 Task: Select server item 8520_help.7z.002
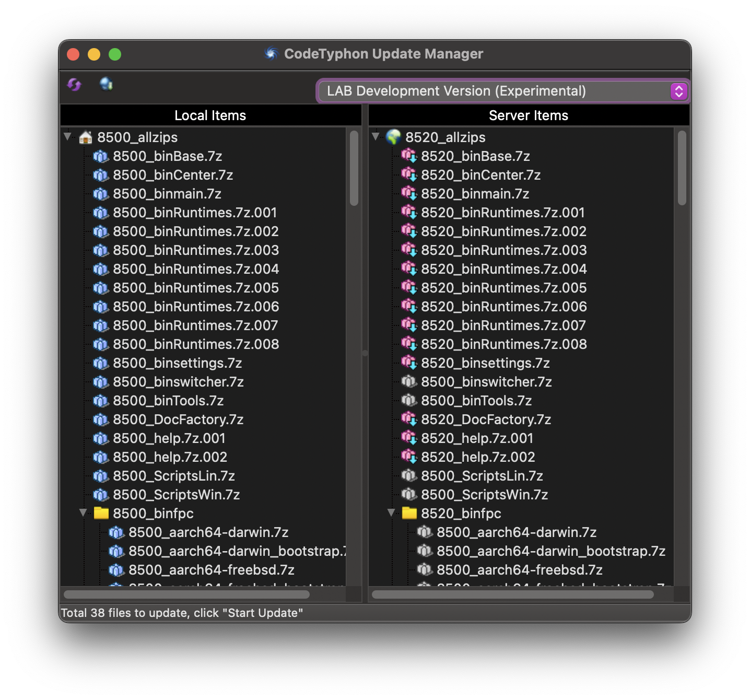(478, 457)
